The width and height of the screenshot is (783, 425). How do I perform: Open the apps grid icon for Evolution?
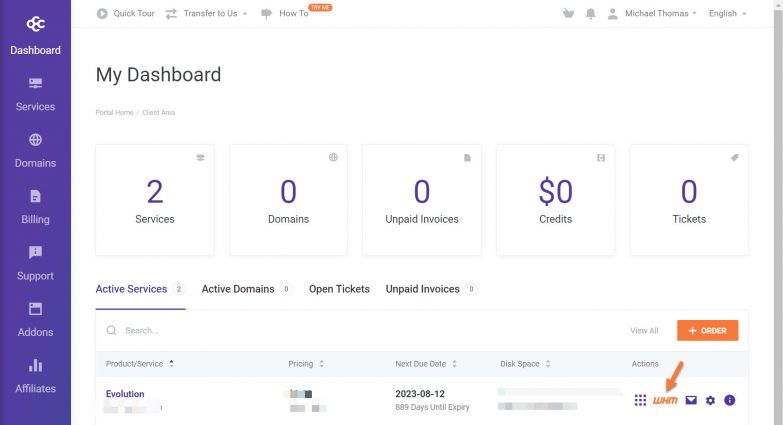point(641,401)
